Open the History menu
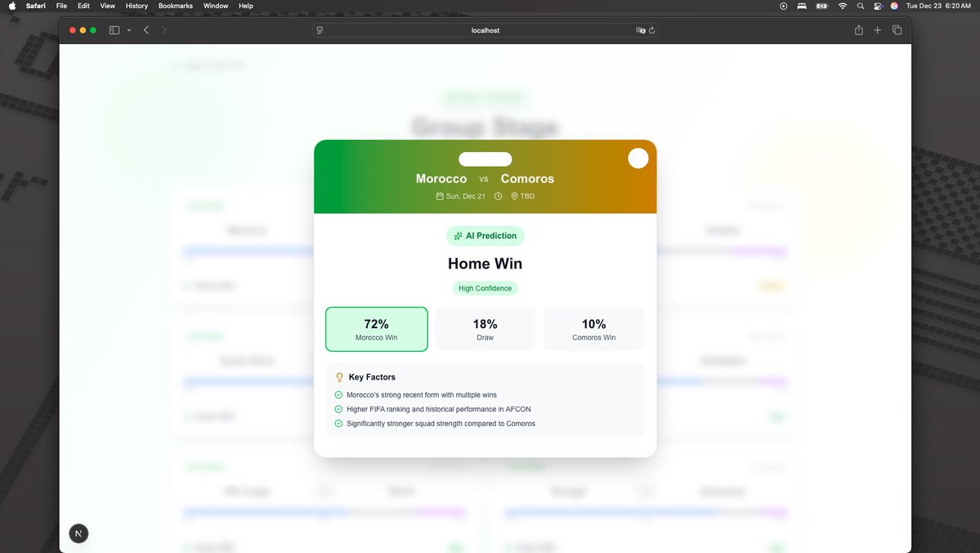 tap(136, 6)
